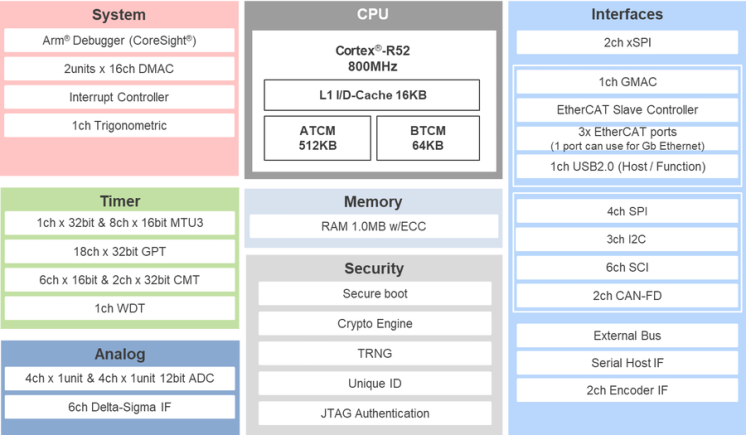This screenshot has height=435, width=746.
Task: Click the L1 I/D-Cache 16KB block
Action: 371,95
